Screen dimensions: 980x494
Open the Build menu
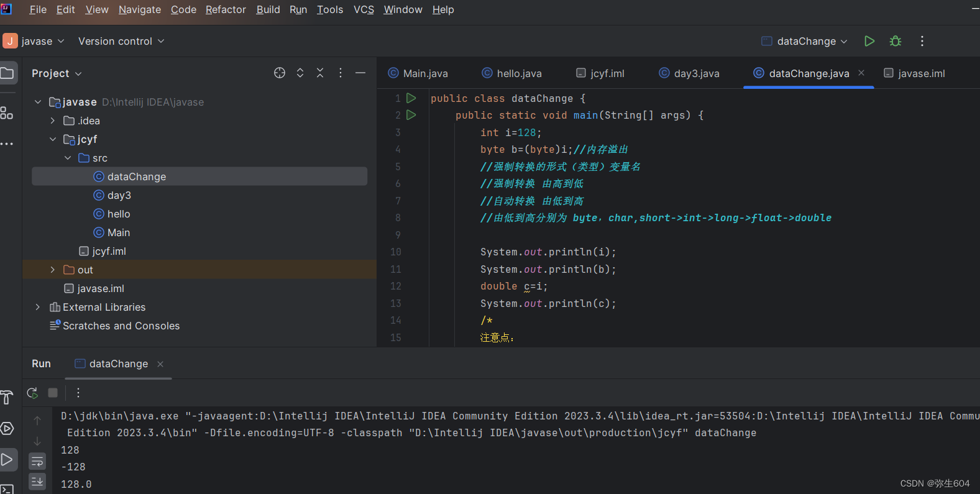pos(268,9)
